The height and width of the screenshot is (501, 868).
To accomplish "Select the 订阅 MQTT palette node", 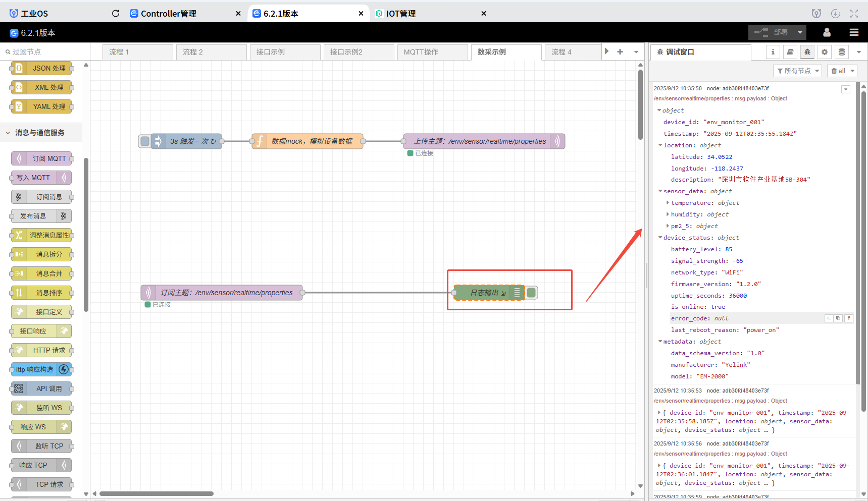I will [x=41, y=158].
